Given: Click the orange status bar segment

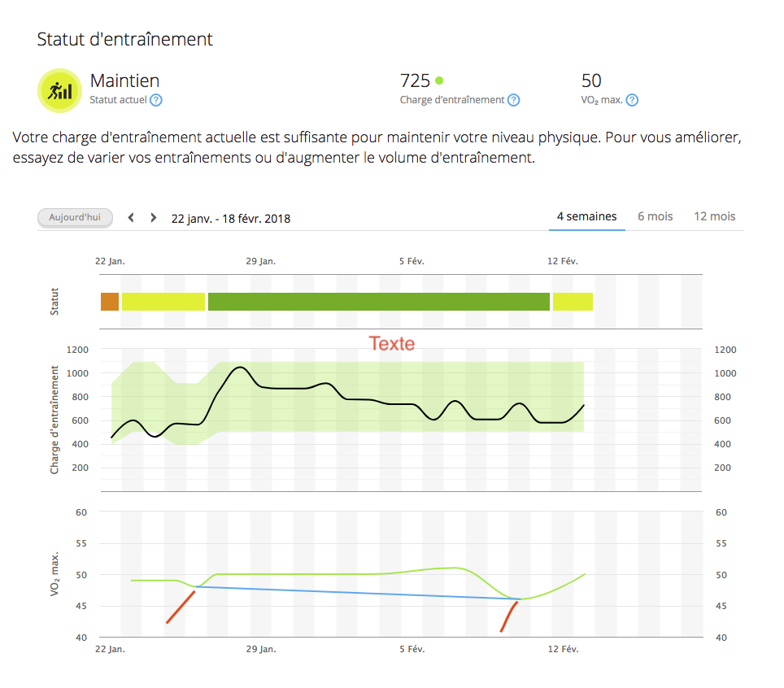Looking at the screenshot, I should [110, 302].
